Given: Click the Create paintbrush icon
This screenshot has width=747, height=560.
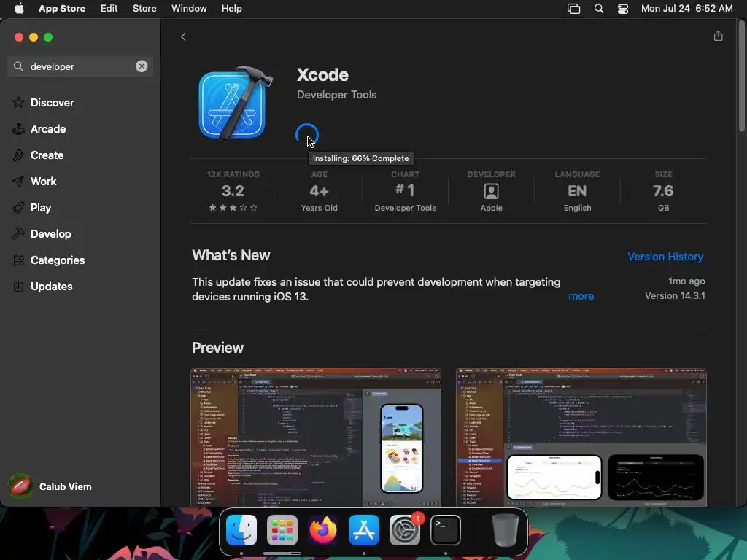Looking at the screenshot, I should 18,155.
